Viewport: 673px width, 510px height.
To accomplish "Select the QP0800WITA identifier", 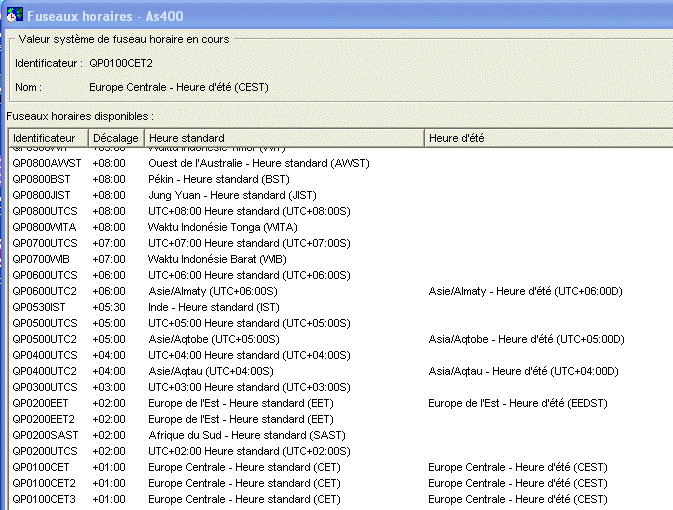I will [44, 227].
